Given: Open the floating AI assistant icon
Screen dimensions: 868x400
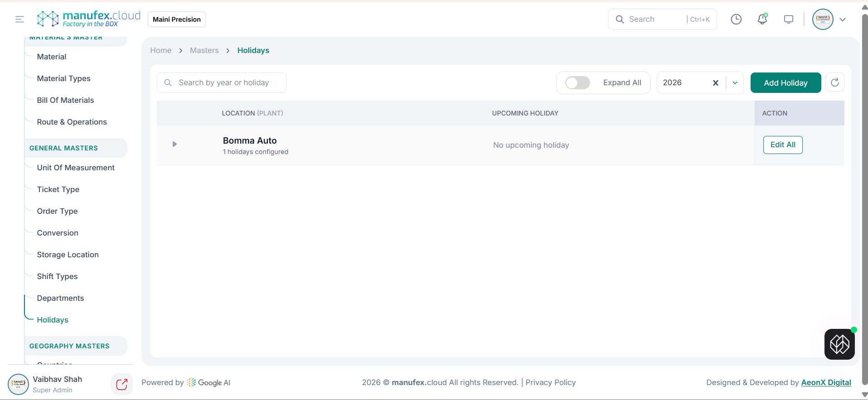Looking at the screenshot, I should point(839,344).
